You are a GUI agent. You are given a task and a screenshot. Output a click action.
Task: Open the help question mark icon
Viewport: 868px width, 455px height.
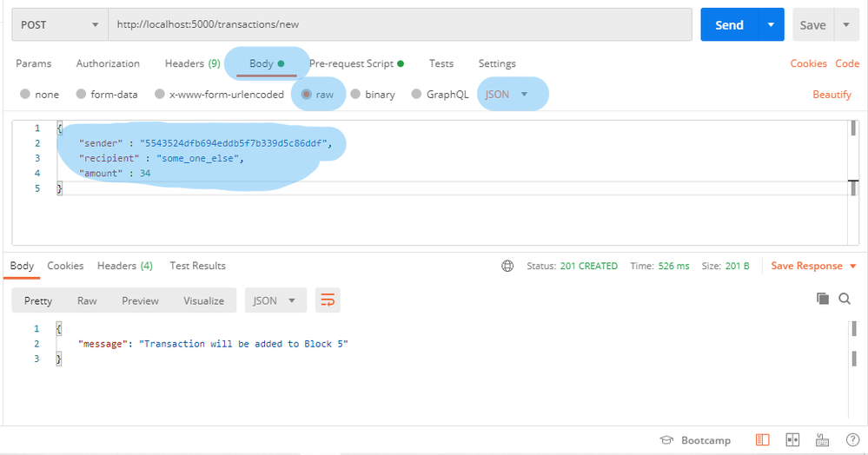click(852, 440)
